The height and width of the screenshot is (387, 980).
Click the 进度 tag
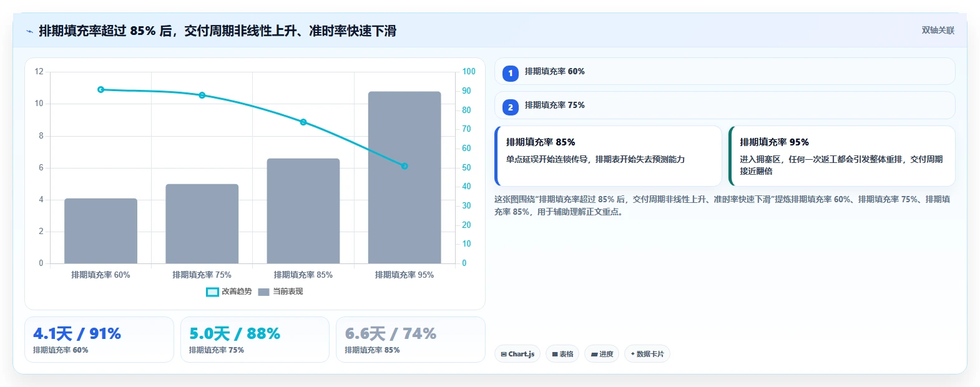(x=602, y=354)
